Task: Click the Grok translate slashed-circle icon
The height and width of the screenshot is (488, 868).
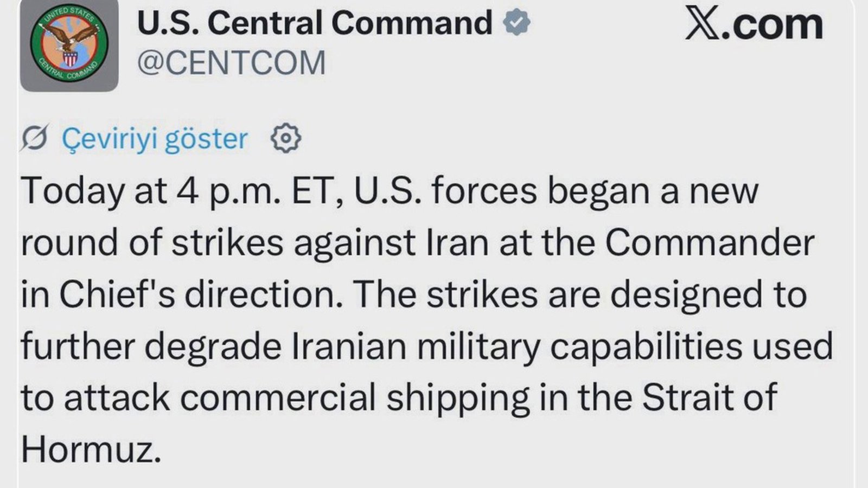Action: (35, 138)
